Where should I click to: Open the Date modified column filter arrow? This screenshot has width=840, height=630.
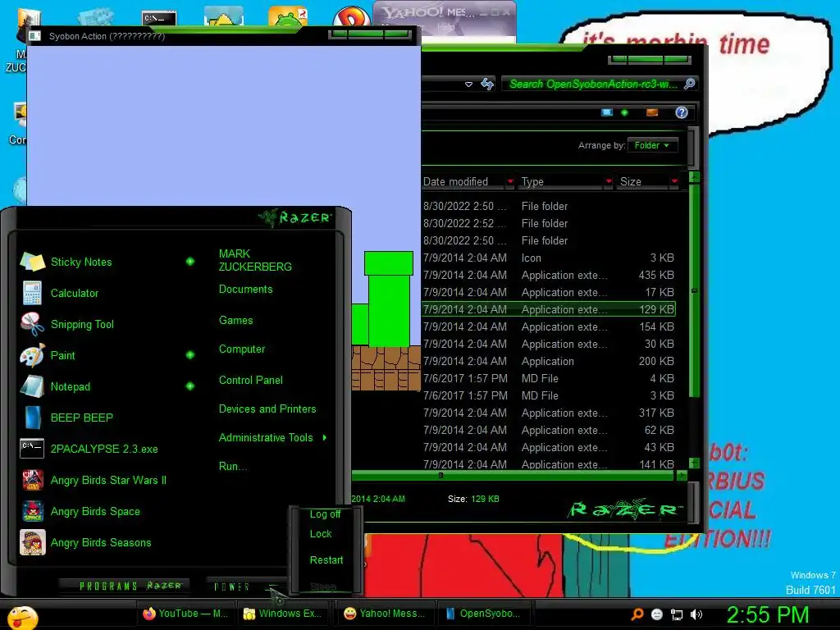[510, 181]
